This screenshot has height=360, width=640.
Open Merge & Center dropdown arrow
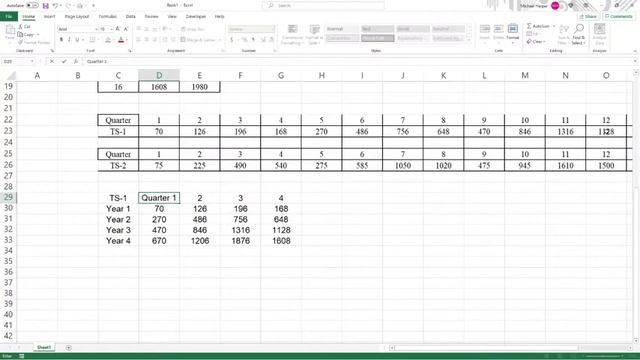tap(220, 40)
